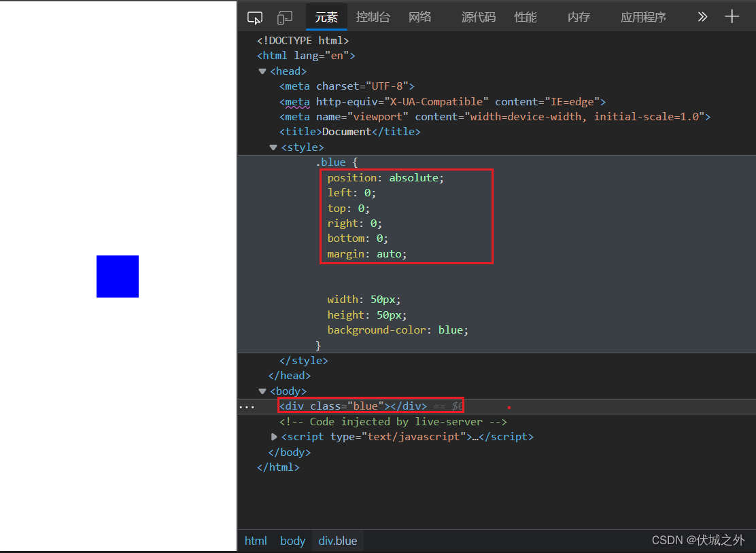Click the live-server injected comment line

pyautogui.click(x=393, y=421)
